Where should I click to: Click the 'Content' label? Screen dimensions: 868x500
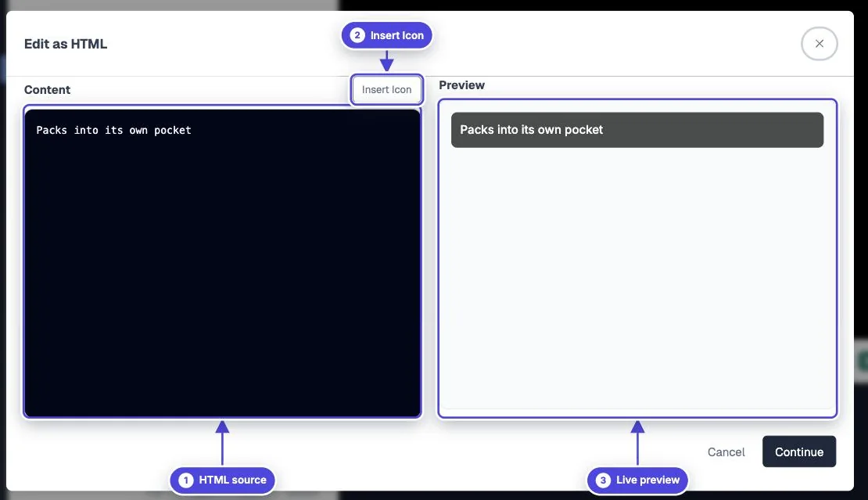(47, 90)
